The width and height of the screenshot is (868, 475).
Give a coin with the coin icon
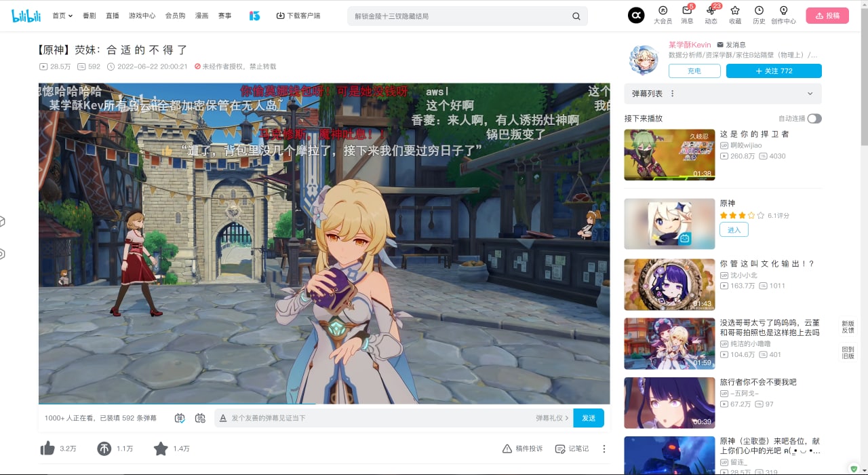pyautogui.click(x=104, y=449)
